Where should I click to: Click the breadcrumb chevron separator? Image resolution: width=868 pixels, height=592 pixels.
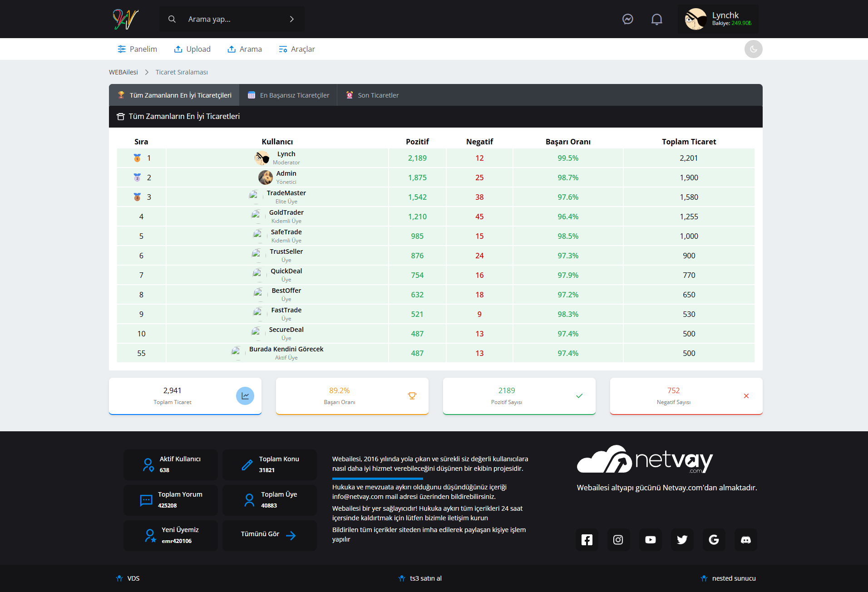(147, 72)
